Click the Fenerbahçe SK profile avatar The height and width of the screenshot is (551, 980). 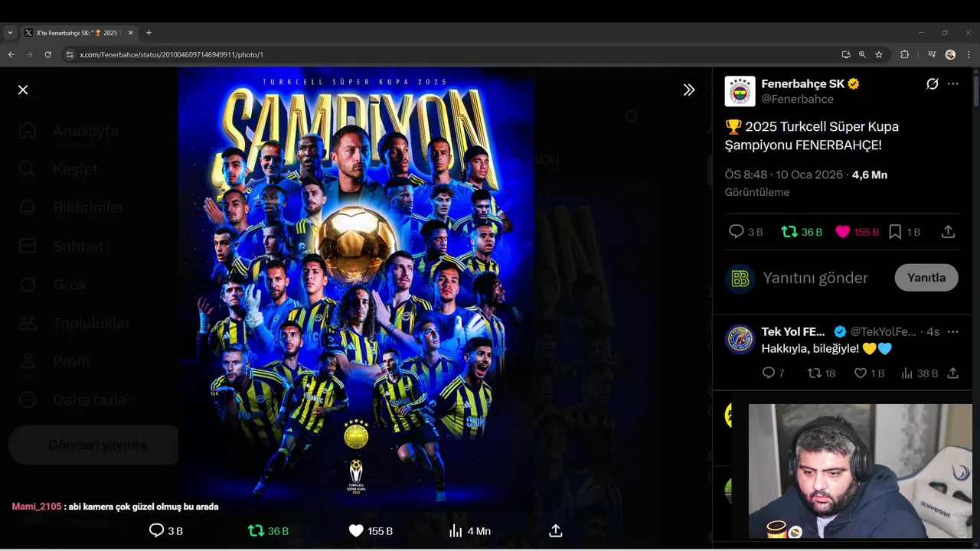point(740,91)
